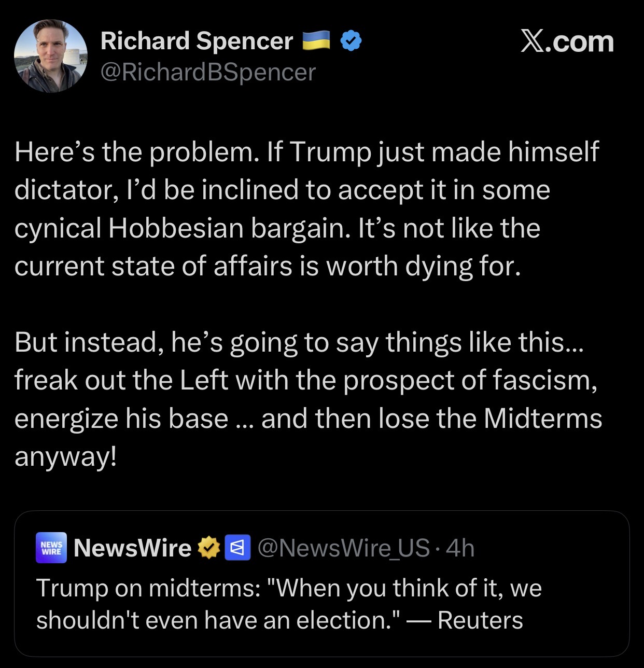Click the X symbol in X.com
The width and height of the screenshot is (644, 668).
coord(533,41)
